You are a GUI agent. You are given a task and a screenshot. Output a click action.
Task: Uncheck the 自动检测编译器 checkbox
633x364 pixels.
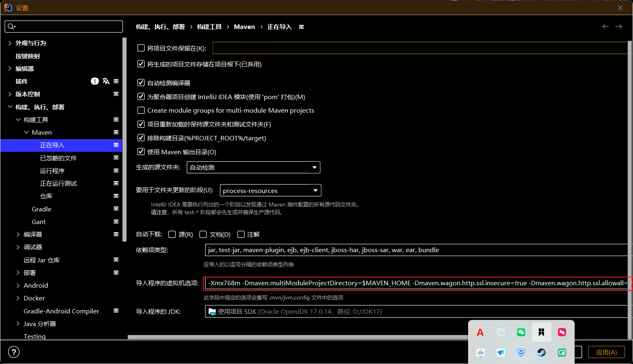coord(141,82)
